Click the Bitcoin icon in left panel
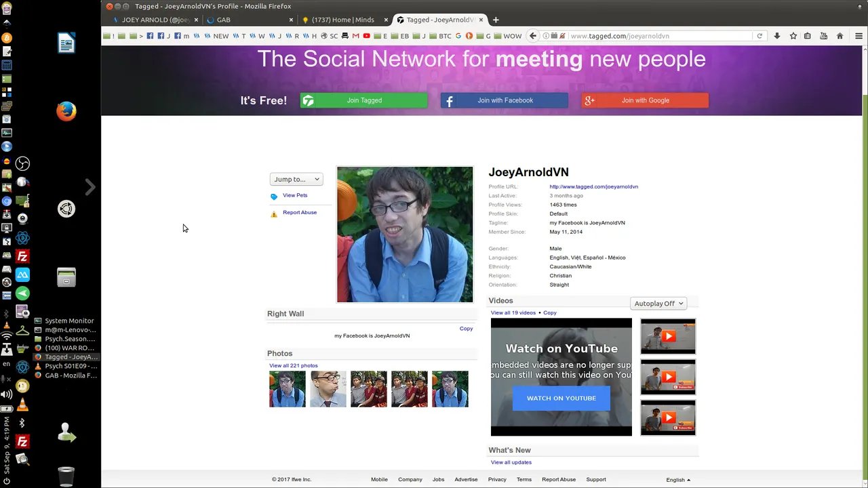 [x=7, y=38]
